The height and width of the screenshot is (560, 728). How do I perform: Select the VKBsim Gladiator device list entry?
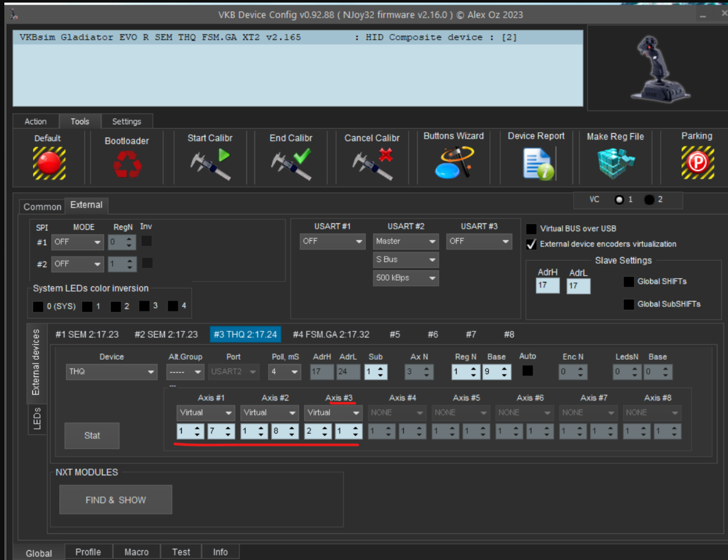297,37
